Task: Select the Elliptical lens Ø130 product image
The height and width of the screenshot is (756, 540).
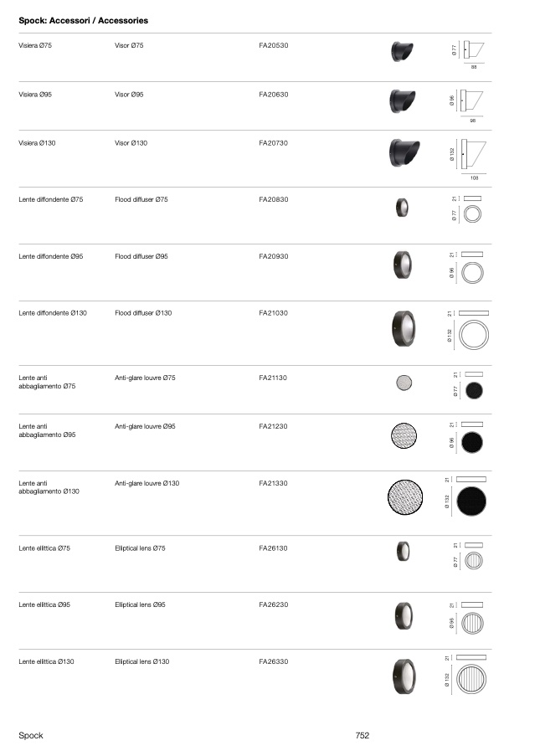Action: 404,676
